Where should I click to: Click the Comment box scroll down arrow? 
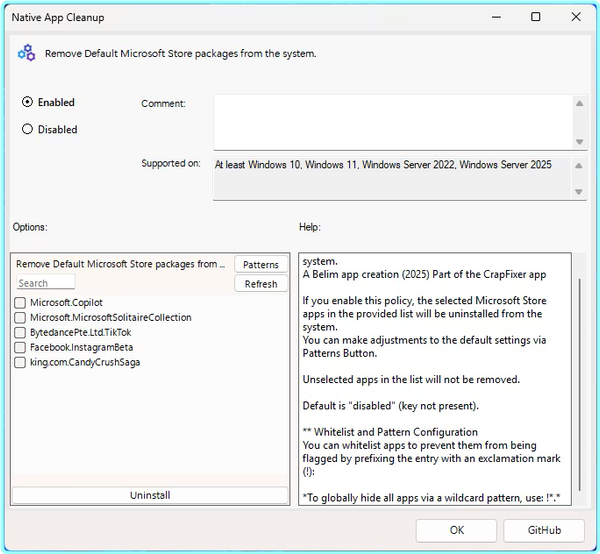click(579, 142)
